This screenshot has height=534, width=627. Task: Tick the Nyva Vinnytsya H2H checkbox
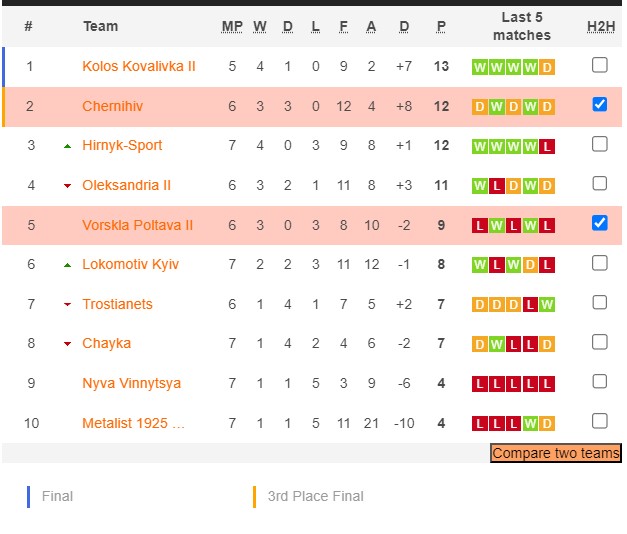[600, 381]
